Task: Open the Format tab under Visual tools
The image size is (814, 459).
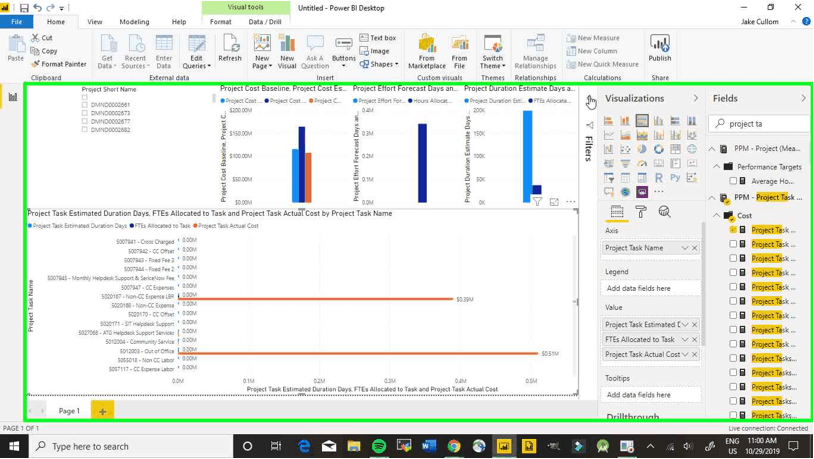Action: (x=221, y=22)
